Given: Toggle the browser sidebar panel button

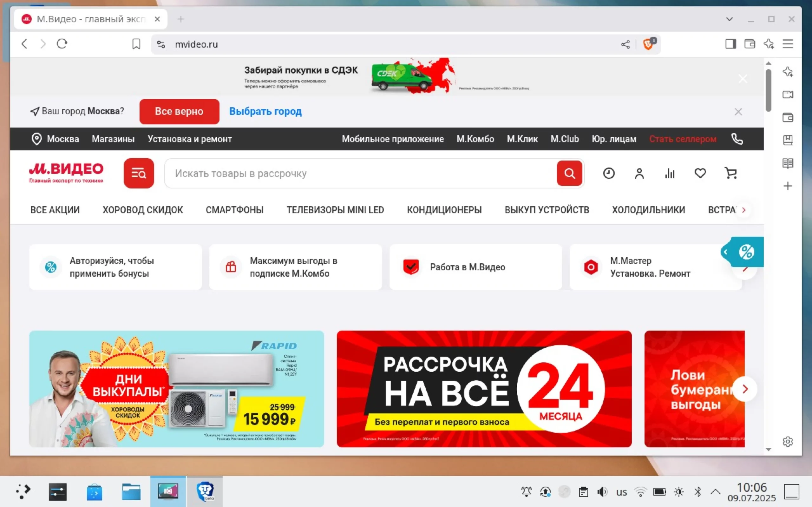Looking at the screenshot, I should point(730,44).
